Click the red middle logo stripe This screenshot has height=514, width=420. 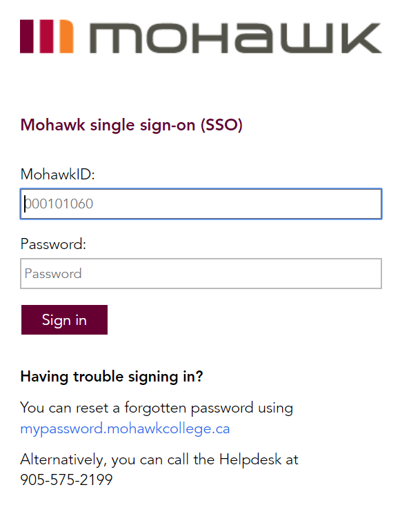[46, 37]
